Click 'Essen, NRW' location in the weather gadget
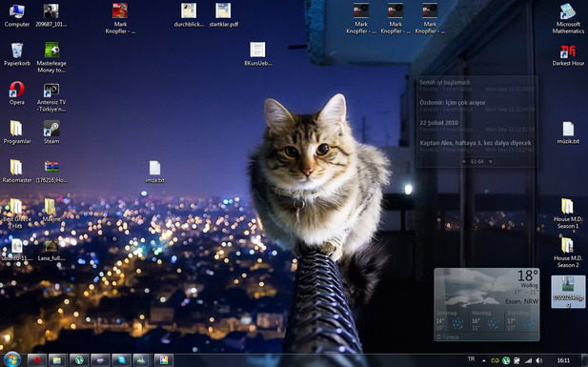Viewport: 588px width, 367px height. (x=521, y=301)
